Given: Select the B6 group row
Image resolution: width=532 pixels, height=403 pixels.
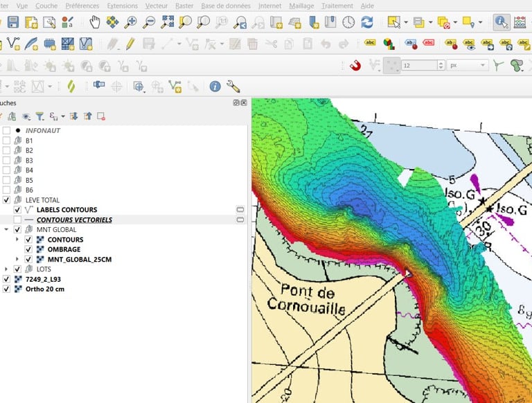Looking at the screenshot, I should pos(29,190).
